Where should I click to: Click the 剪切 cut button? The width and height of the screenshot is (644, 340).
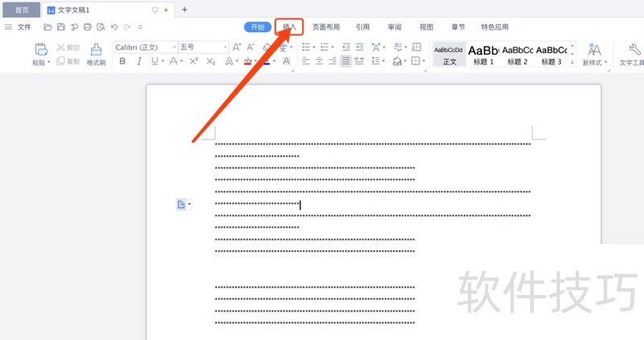(68, 48)
